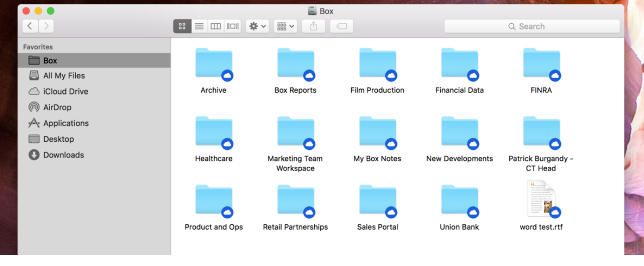Viewport: 644px width, 266px height.
Task: Click the "Healthcare" folder label
Action: pyautogui.click(x=214, y=159)
